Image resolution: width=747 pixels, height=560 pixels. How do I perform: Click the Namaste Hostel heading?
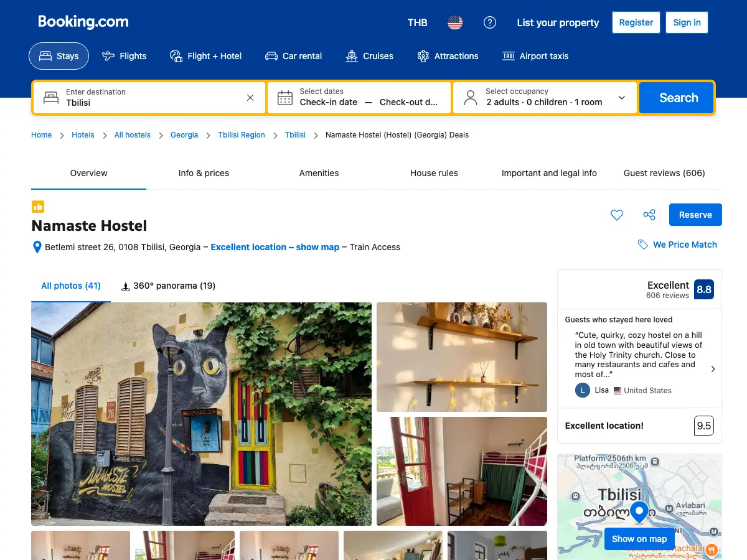pos(90,226)
